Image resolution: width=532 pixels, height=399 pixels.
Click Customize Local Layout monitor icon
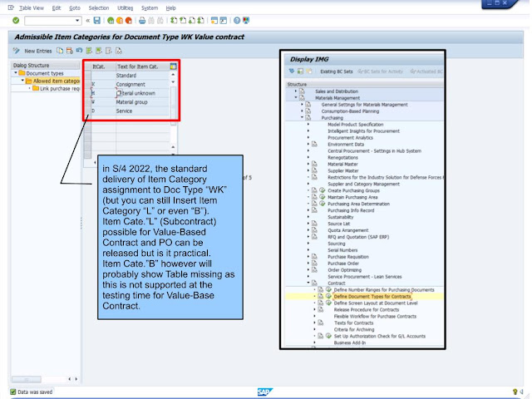pyautogui.click(x=246, y=21)
